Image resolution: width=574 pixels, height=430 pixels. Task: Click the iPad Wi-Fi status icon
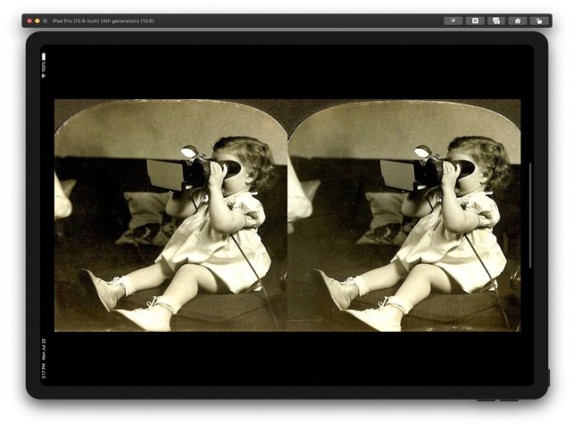44,76
